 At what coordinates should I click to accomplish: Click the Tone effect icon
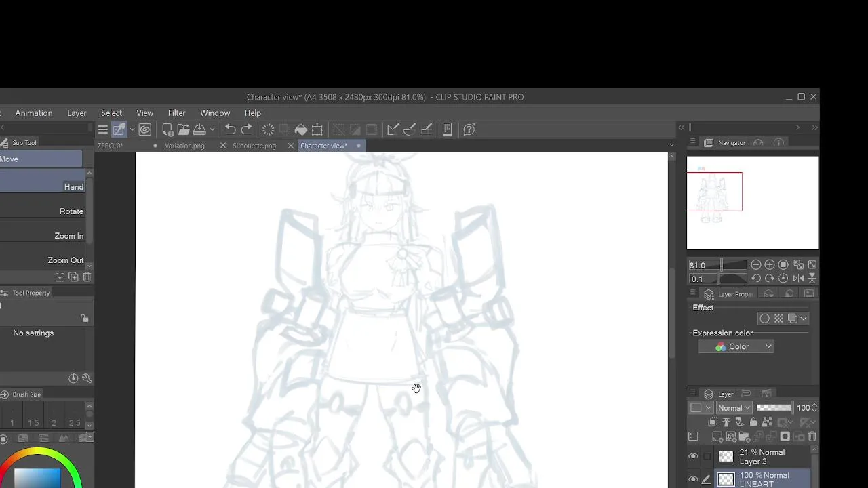click(778, 319)
